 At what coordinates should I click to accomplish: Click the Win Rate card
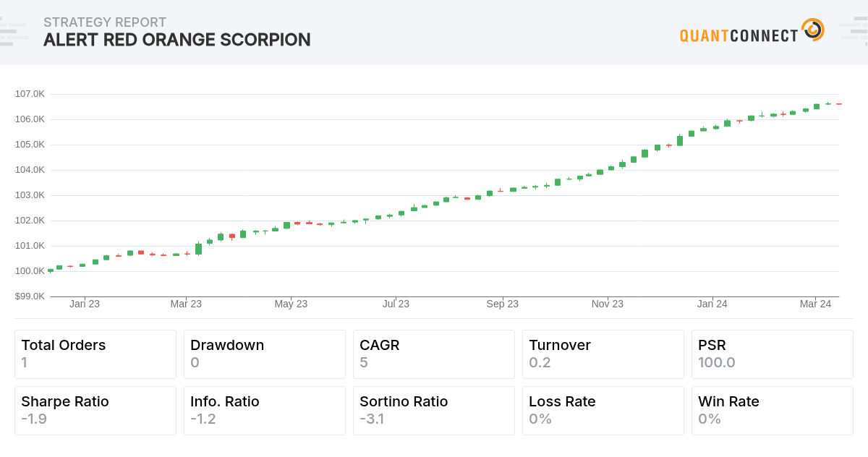773,411
